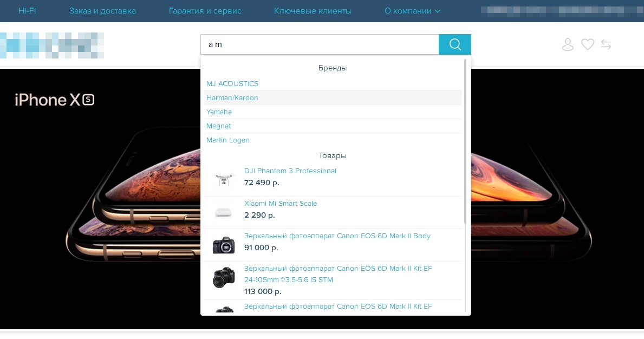Click the iPhone XS banner title

pyautogui.click(x=55, y=100)
